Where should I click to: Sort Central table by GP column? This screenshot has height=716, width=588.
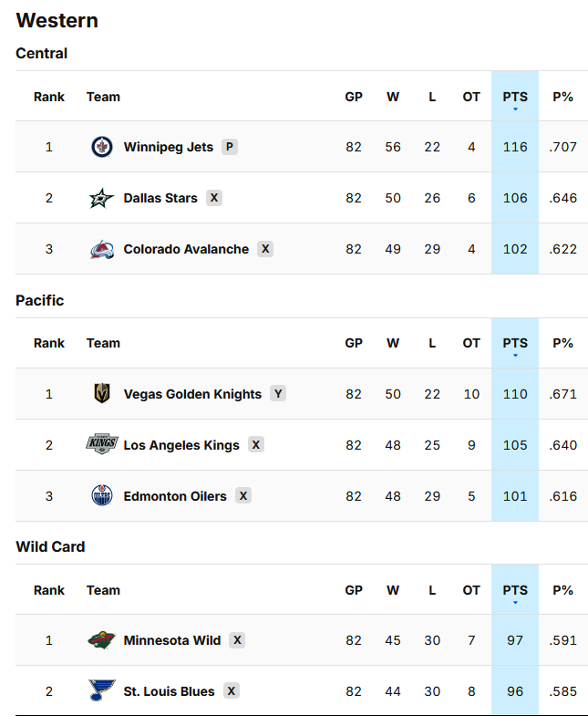point(354,97)
